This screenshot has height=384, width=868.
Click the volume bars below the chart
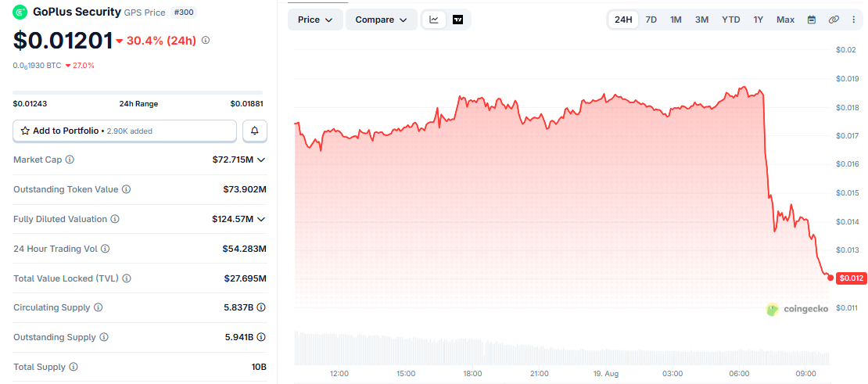562,349
